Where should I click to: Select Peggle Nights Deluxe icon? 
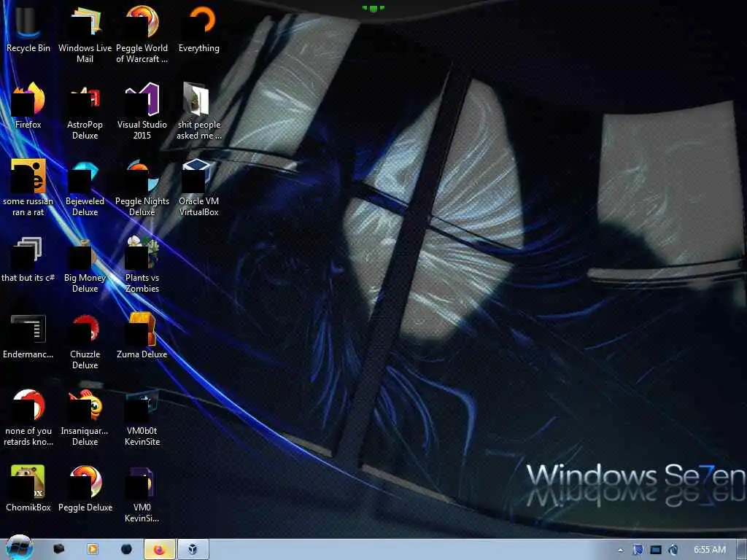[x=142, y=187]
